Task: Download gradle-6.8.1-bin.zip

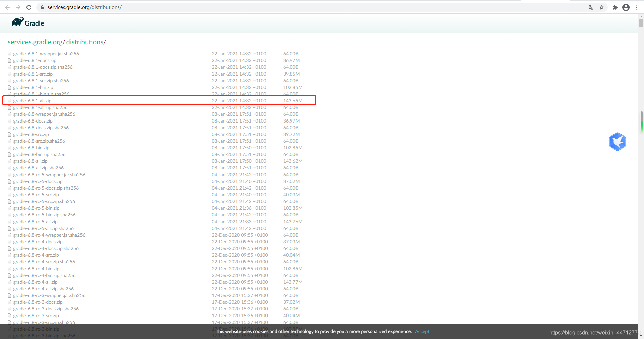Action: coord(33,87)
